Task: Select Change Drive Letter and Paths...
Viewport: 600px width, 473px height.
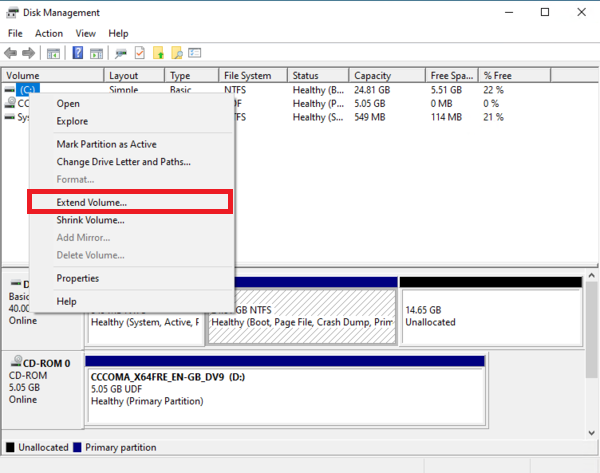Action: click(123, 161)
